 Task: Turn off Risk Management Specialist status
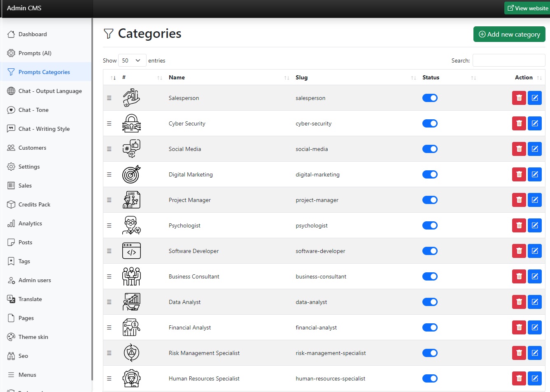430,353
